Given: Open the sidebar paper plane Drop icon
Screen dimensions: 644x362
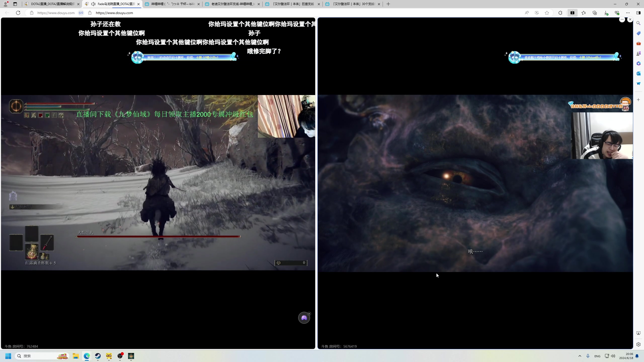Looking at the screenshot, I should (x=638, y=83).
